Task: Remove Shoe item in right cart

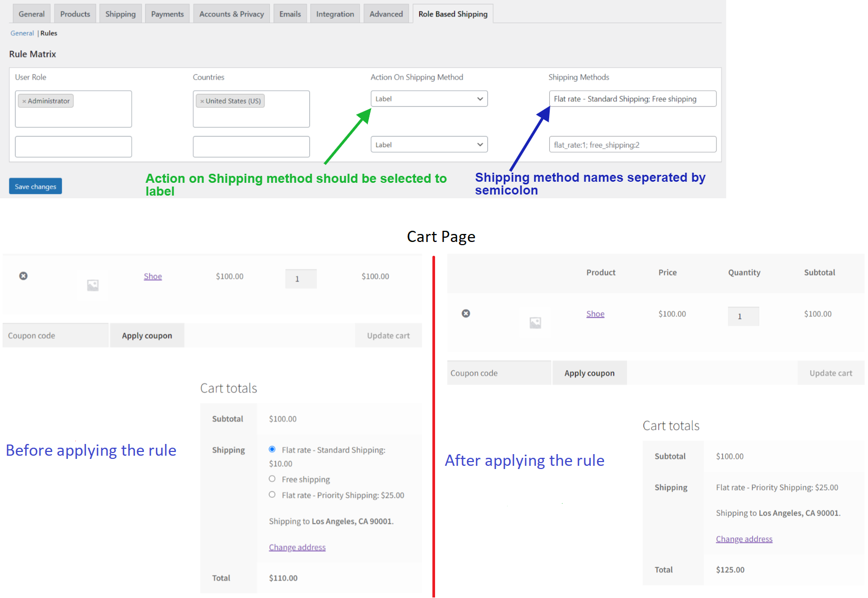Action: point(466,313)
